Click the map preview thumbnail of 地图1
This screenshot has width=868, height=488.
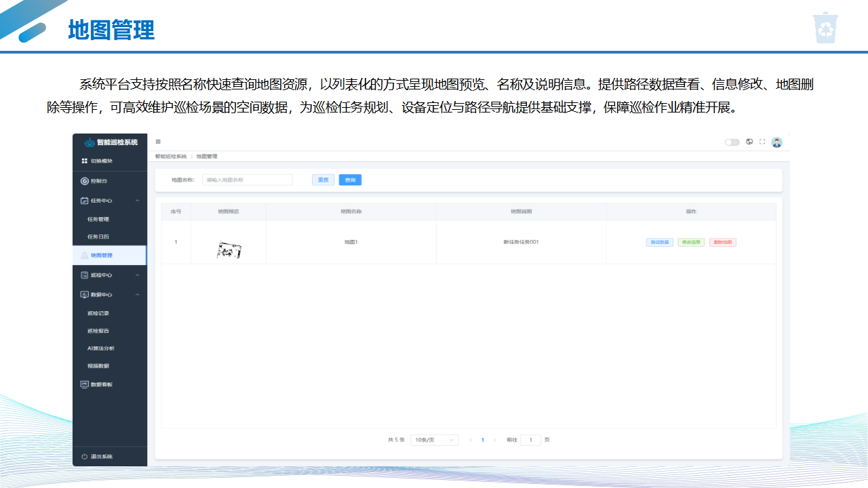point(229,250)
